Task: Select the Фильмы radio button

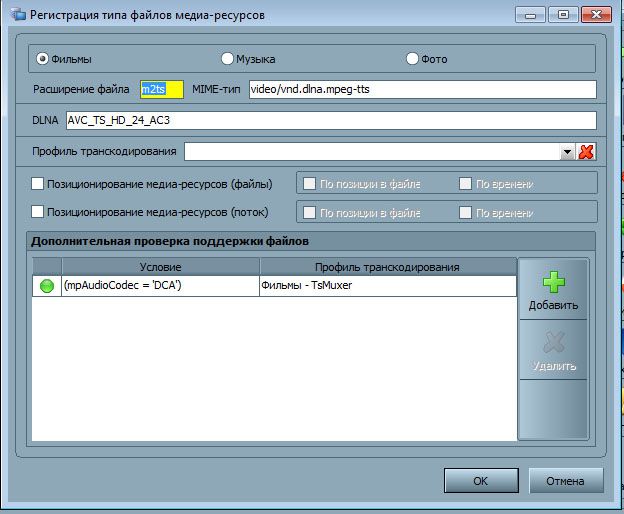Action: pyautogui.click(x=43, y=59)
